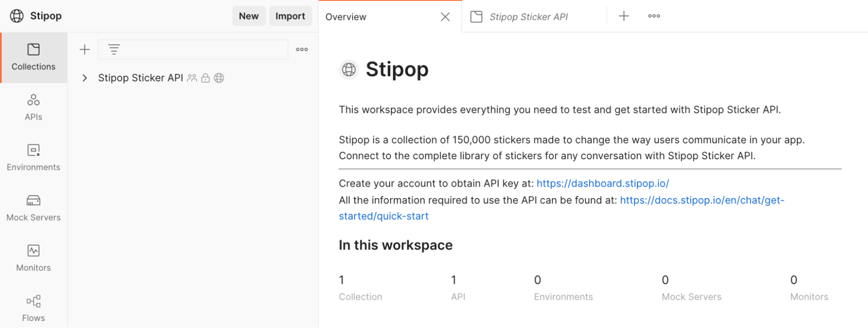868x328 pixels.
Task: Open the Monitors sidebar section
Action: (33, 259)
